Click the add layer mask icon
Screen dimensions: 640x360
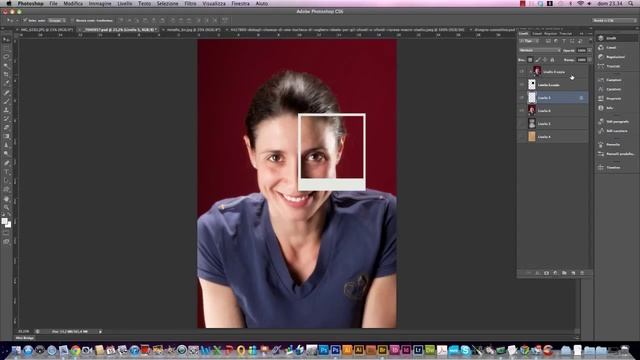546,273
